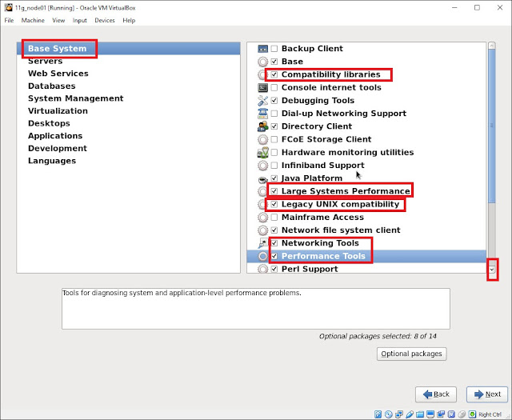Click the Optional packages button
This screenshot has height=420, width=512.
[411, 354]
